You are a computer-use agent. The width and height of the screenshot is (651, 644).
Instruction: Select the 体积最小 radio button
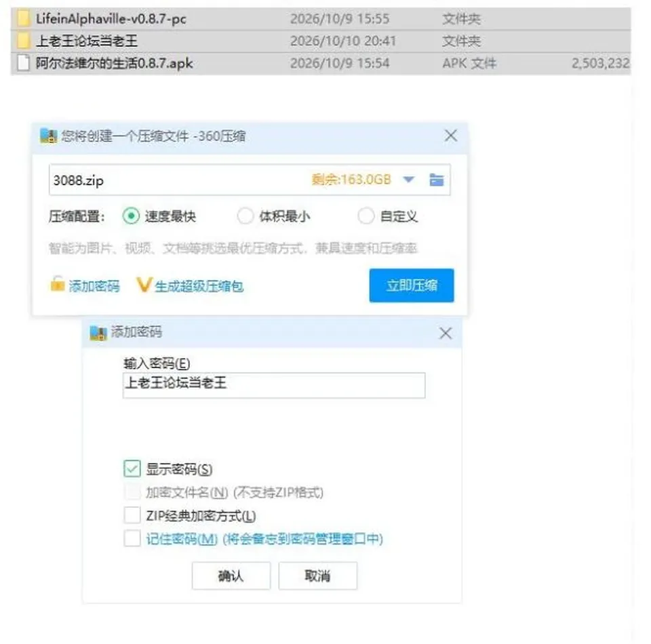pos(245,216)
